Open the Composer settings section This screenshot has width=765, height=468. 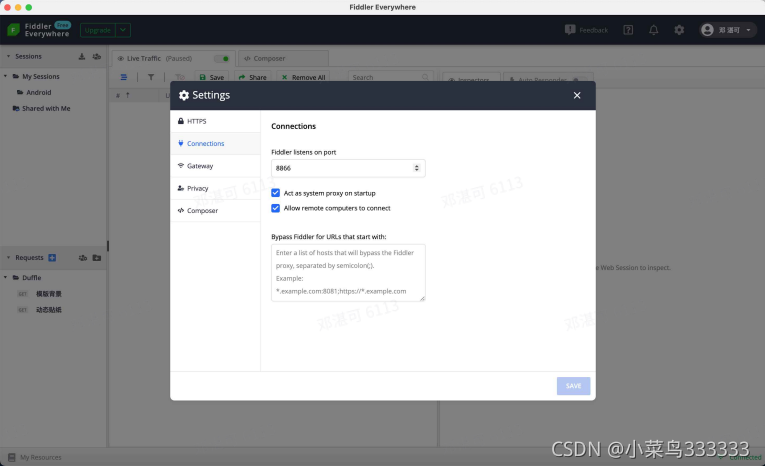pyautogui.click(x=215, y=211)
